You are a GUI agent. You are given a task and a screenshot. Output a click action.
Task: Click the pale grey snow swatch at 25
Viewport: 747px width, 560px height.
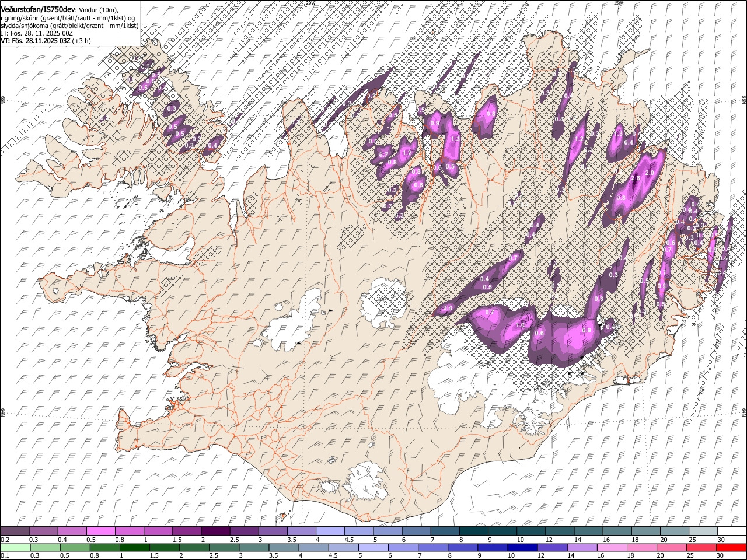pos(703,531)
